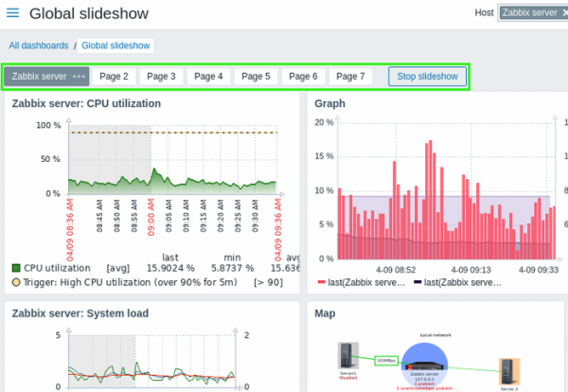Click the Global slideshow breadcrumb link
The image size is (568, 392).
click(x=116, y=45)
